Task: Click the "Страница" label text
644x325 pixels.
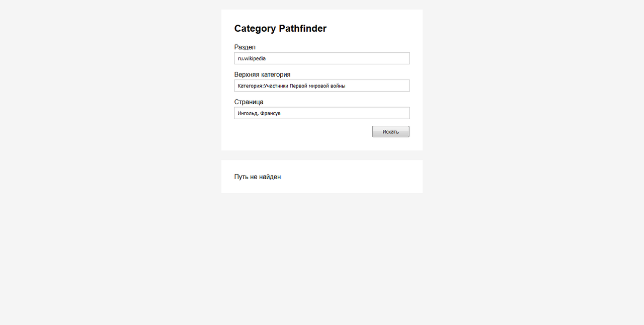Action: pos(249,102)
